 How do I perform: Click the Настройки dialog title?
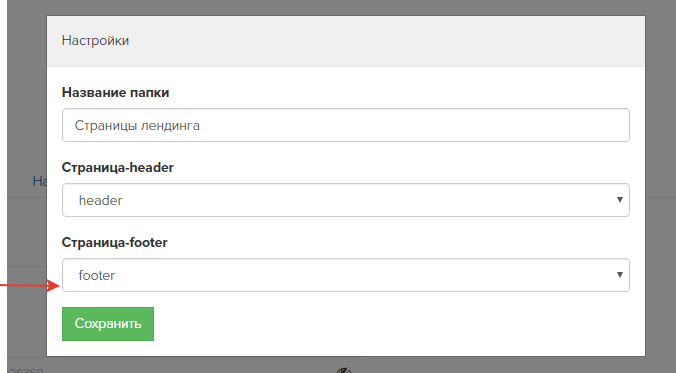95,41
